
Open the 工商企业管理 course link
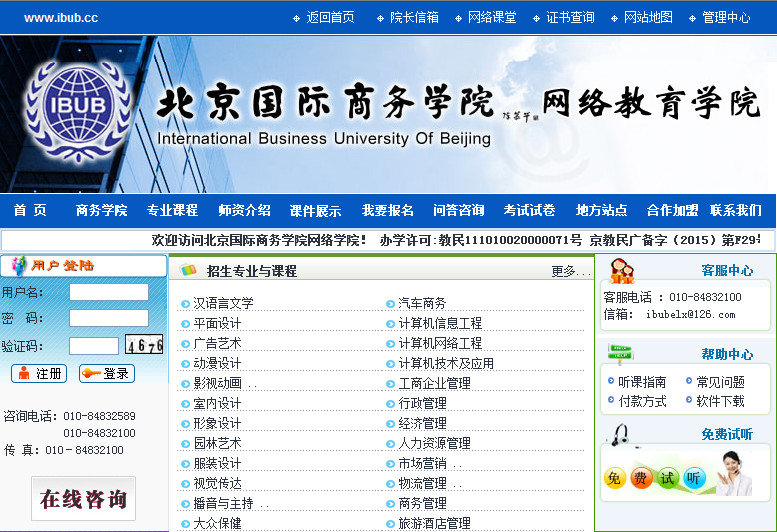click(434, 383)
